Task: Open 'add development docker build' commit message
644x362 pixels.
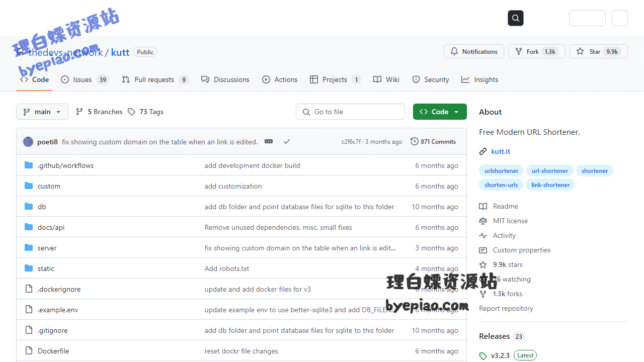Action: [252, 165]
